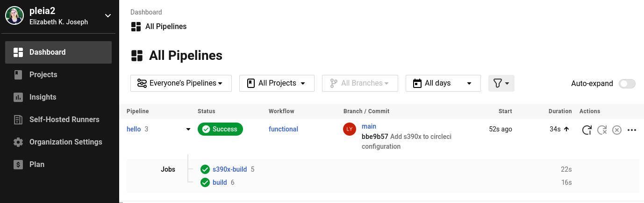Open the three-dot more actions menu
644x203 pixels.
pos(632,130)
